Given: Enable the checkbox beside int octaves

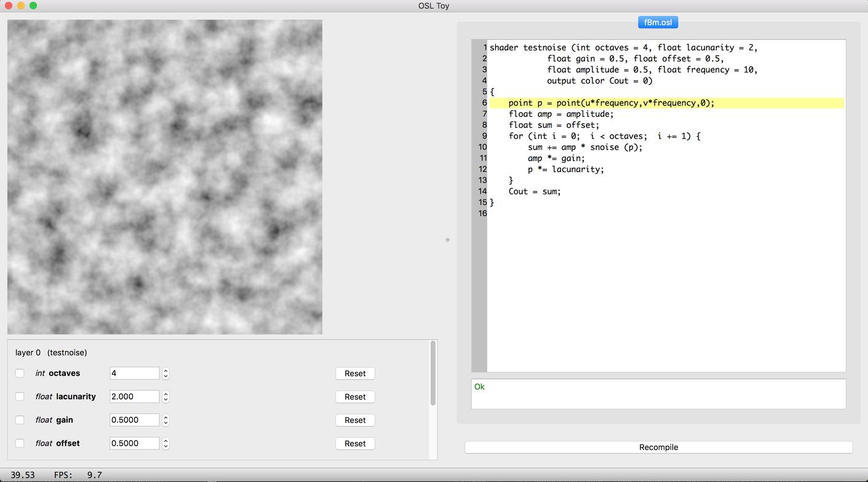Looking at the screenshot, I should pyautogui.click(x=20, y=373).
